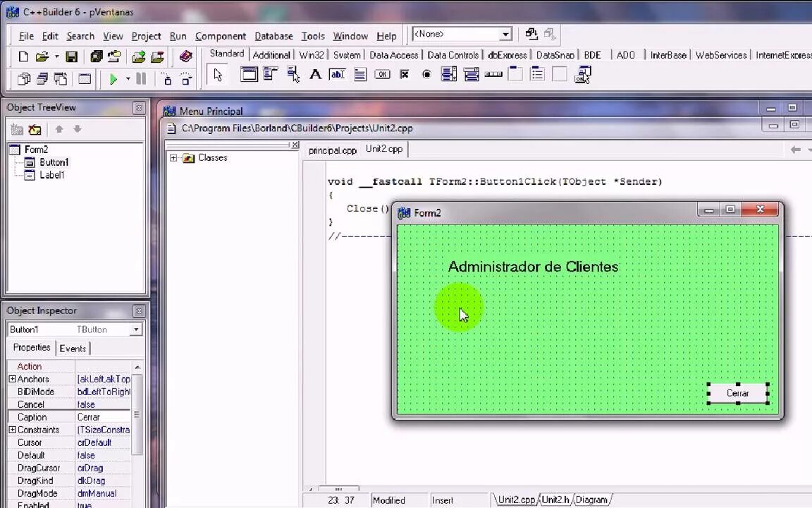The width and height of the screenshot is (812, 508).
Task: Click the editor back navigation arrow
Action: 795,150
